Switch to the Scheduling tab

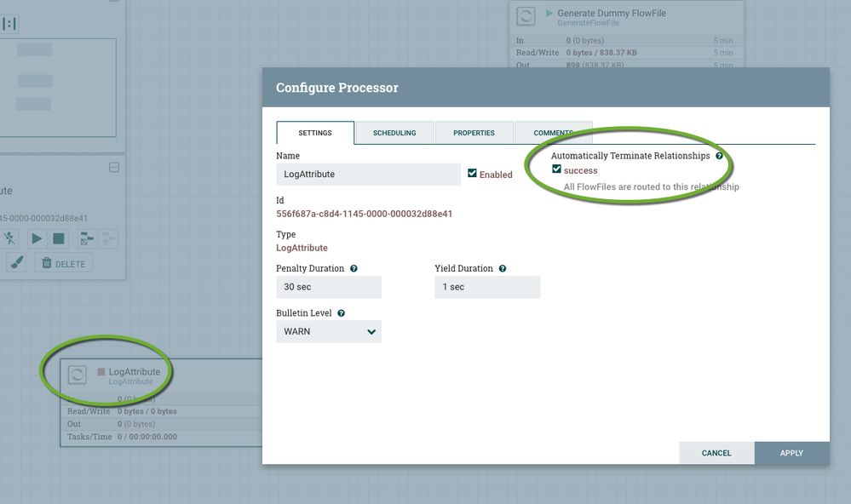point(394,133)
